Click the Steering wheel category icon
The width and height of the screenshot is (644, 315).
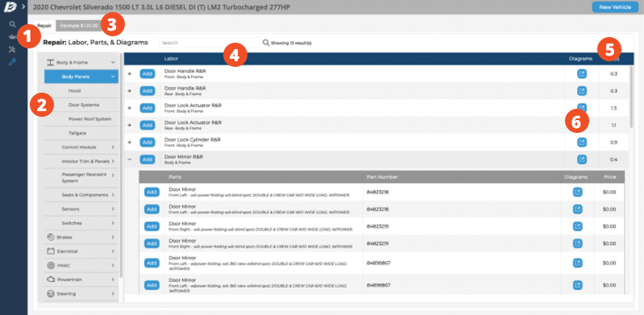coord(51,293)
